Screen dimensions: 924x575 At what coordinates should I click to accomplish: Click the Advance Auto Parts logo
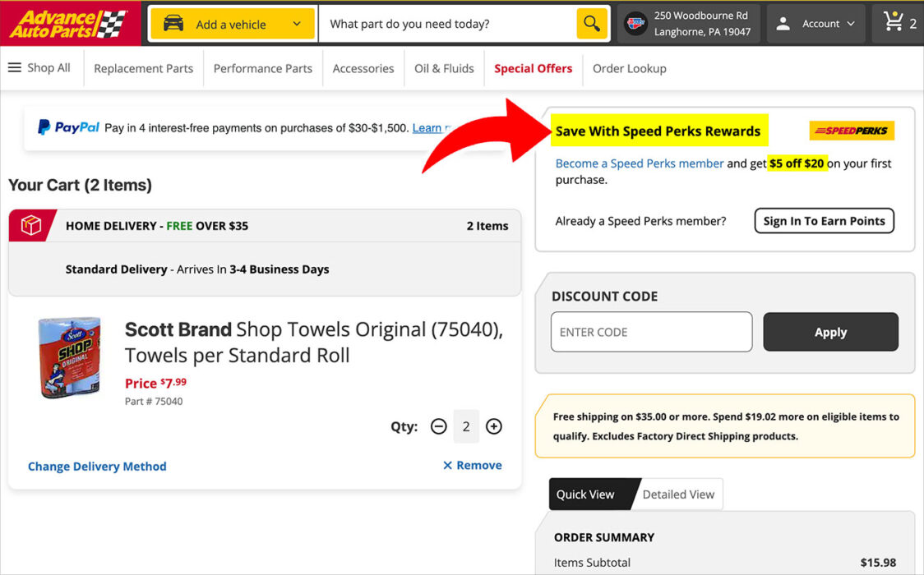point(69,24)
